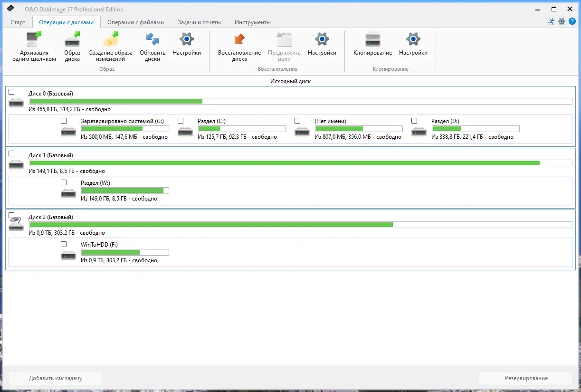This screenshot has width=581, height=392.
Task: Select the Образ диска tool
Action: coord(72,39)
